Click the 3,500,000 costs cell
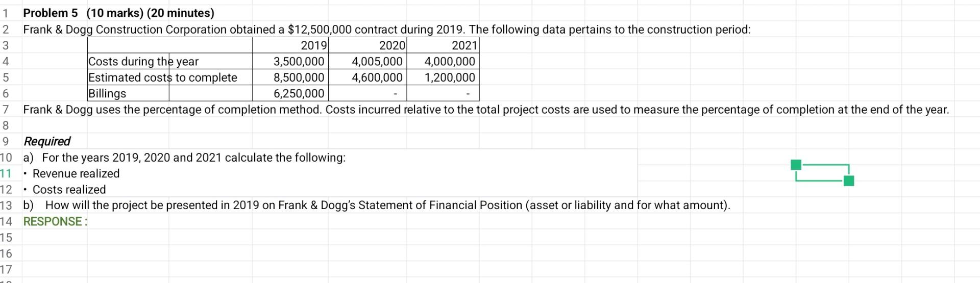Viewport: 980px width, 283px height. tap(290, 61)
